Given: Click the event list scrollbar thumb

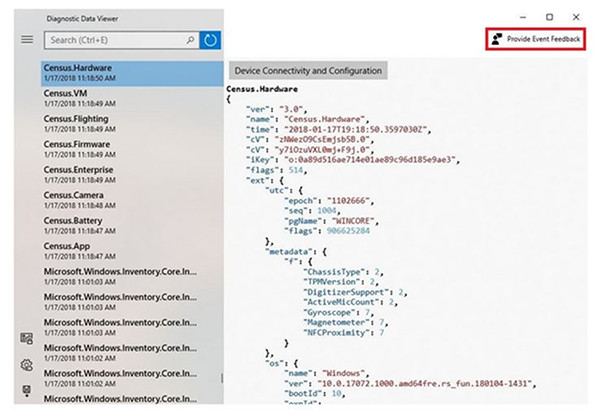Looking at the screenshot, I should pyautogui.click(x=222, y=378).
